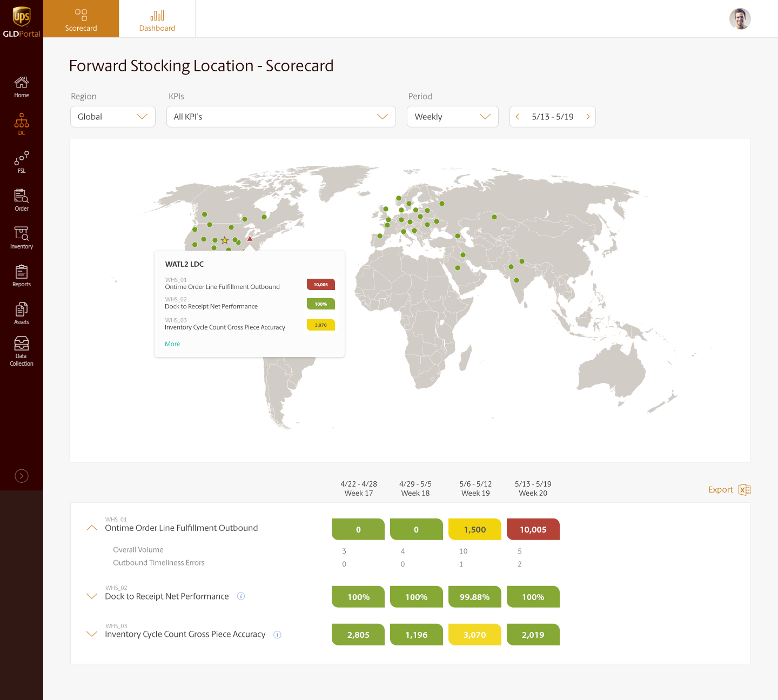Click the user profile avatar
Screen dimensions: 778x700
click(x=740, y=19)
